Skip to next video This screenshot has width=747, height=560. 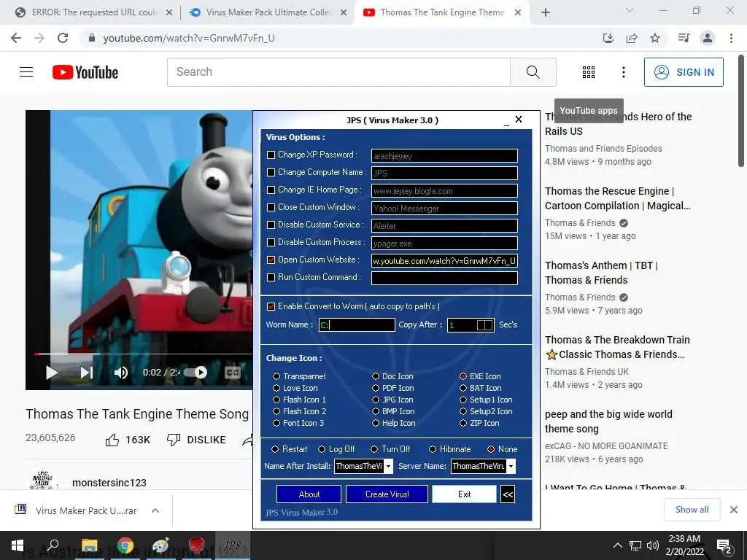[87, 373]
